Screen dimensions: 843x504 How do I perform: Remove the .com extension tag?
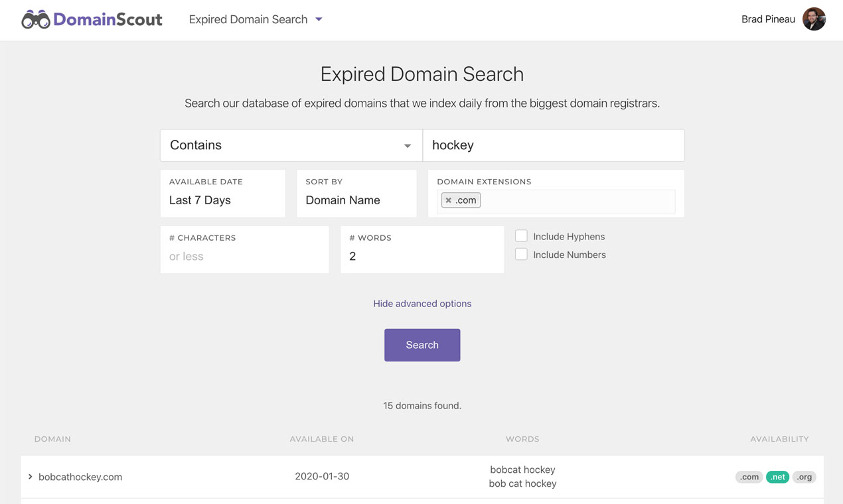[449, 200]
